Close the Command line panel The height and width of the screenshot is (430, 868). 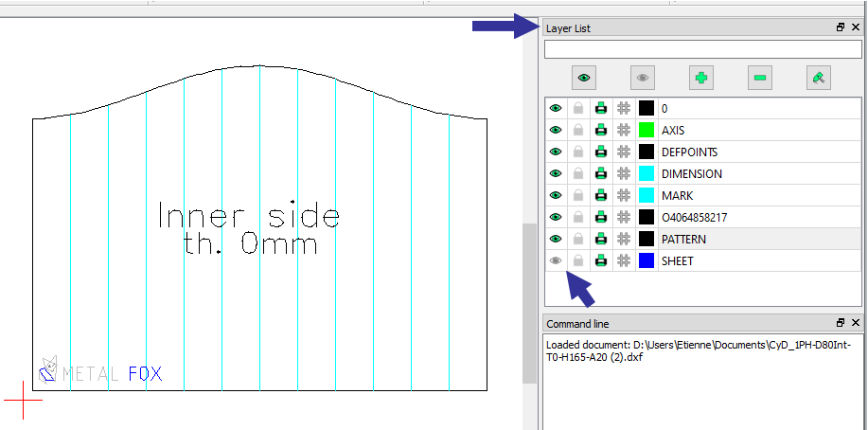856,322
